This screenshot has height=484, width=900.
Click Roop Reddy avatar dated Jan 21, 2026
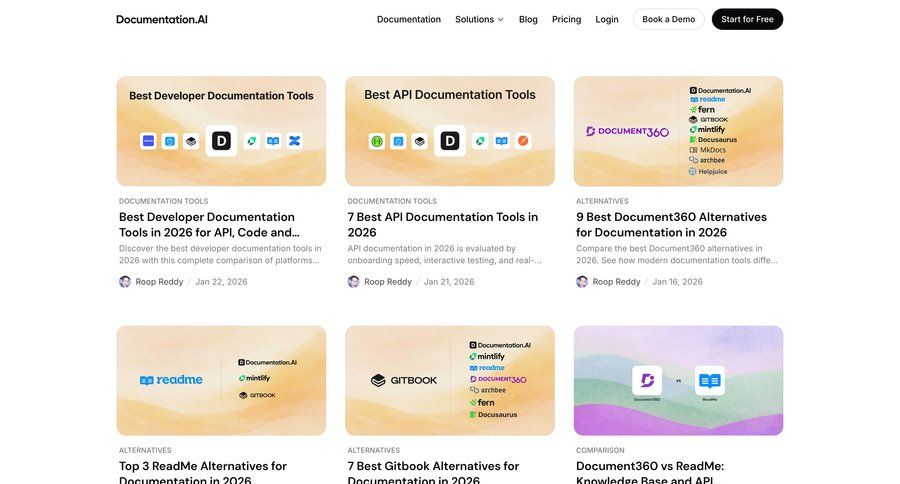[x=354, y=281]
